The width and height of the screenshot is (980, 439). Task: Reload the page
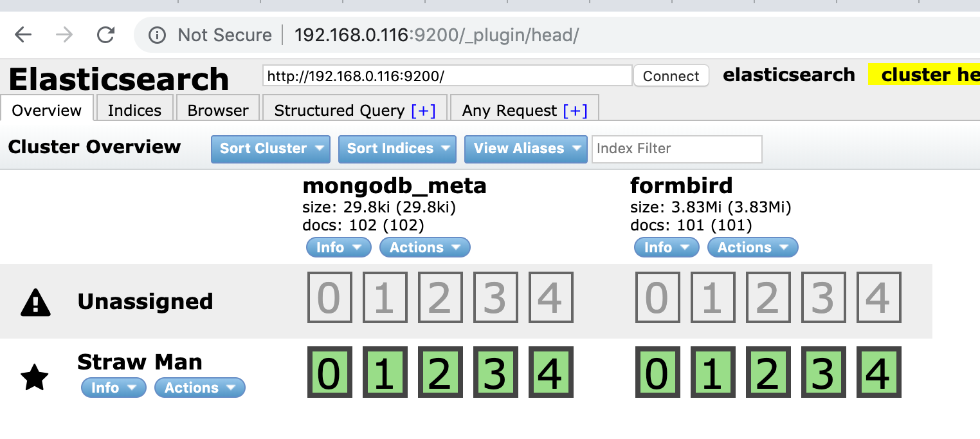(x=105, y=35)
